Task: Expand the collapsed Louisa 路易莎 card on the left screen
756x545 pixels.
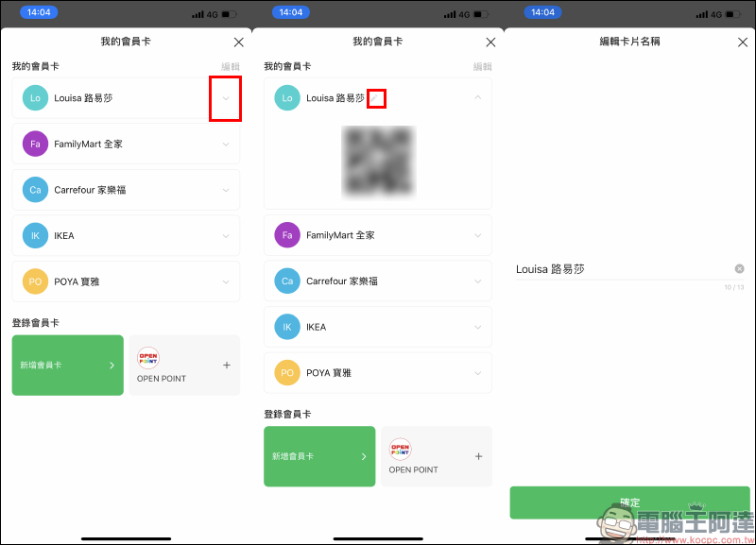Action: tap(225, 98)
